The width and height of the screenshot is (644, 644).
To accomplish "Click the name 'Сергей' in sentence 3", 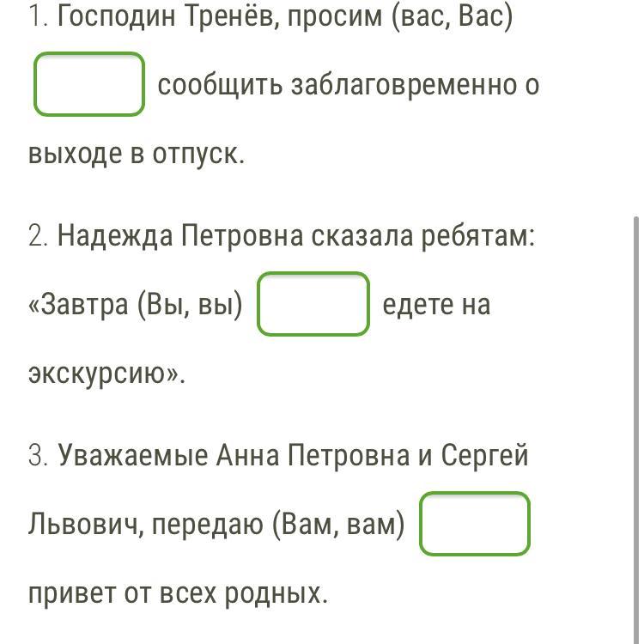I will 484,456.
